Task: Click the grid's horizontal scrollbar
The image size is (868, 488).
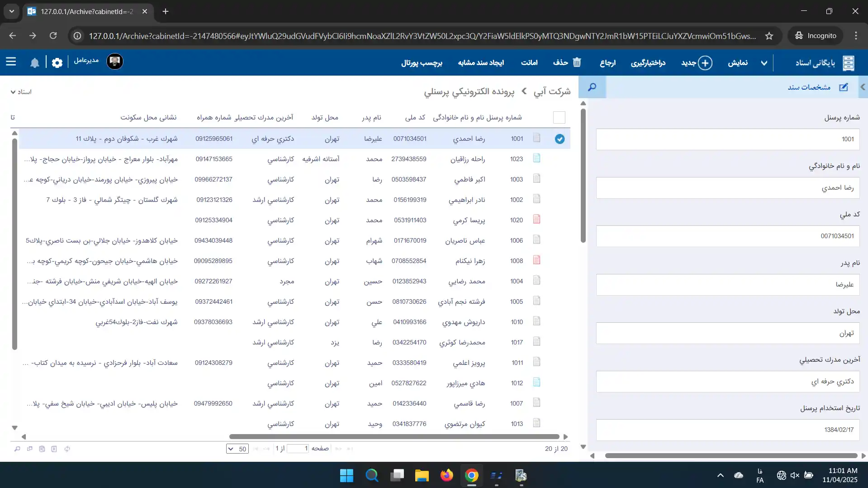Action: (x=394, y=436)
